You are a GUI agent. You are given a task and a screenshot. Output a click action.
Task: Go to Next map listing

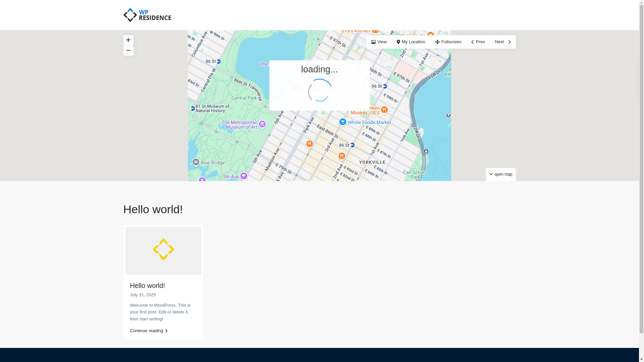pos(503,42)
